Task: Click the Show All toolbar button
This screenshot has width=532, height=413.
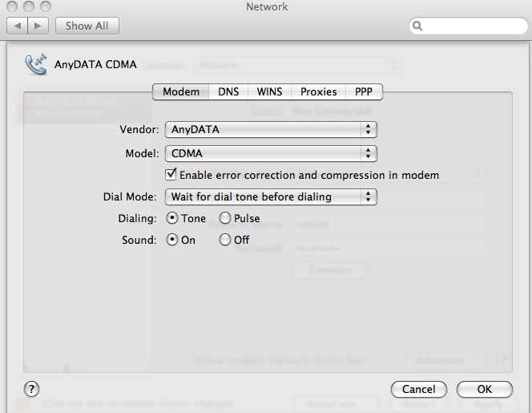Action: 87,26
